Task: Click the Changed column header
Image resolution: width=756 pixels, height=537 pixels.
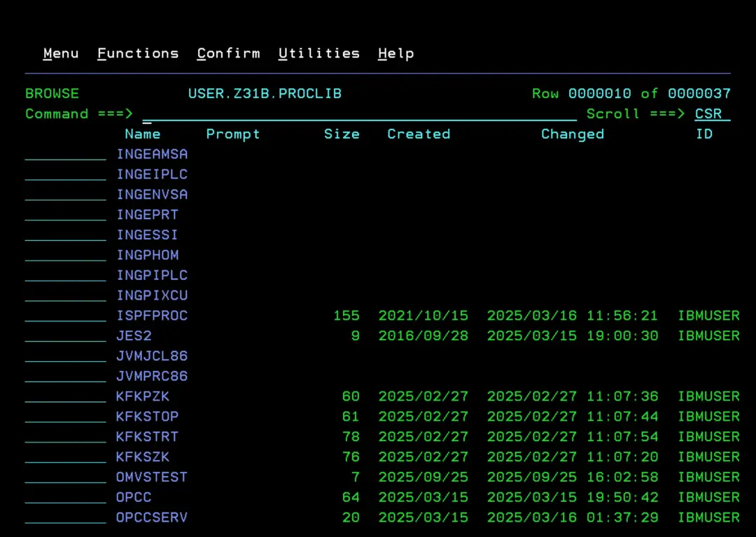Action: pos(573,134)
